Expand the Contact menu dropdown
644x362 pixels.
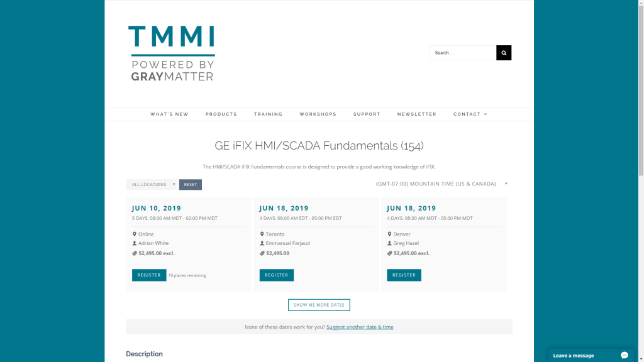[470, 114]
